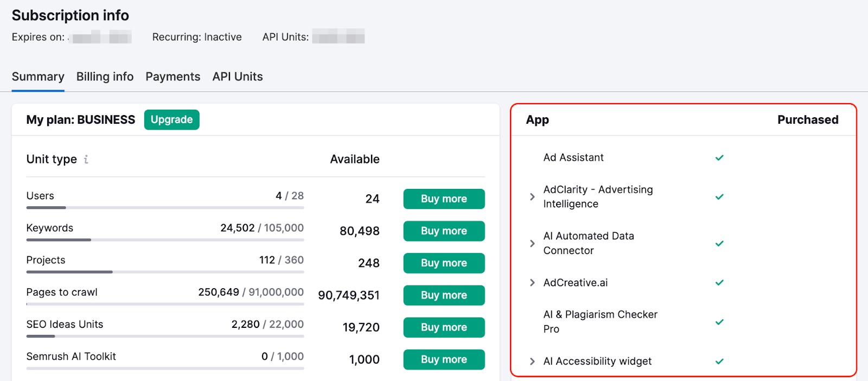Expand the AI Accessibility widget row
The height and width of the screenshot is (381, 868).
[532, 361]
